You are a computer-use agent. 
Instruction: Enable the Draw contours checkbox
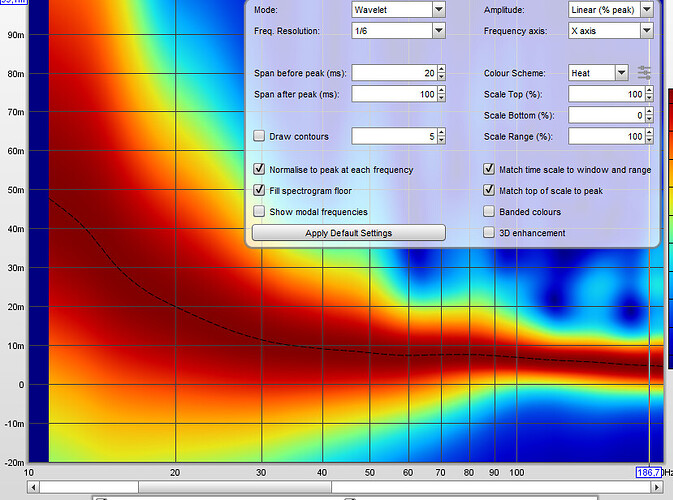pyautogui.click(x=259, y=136)
